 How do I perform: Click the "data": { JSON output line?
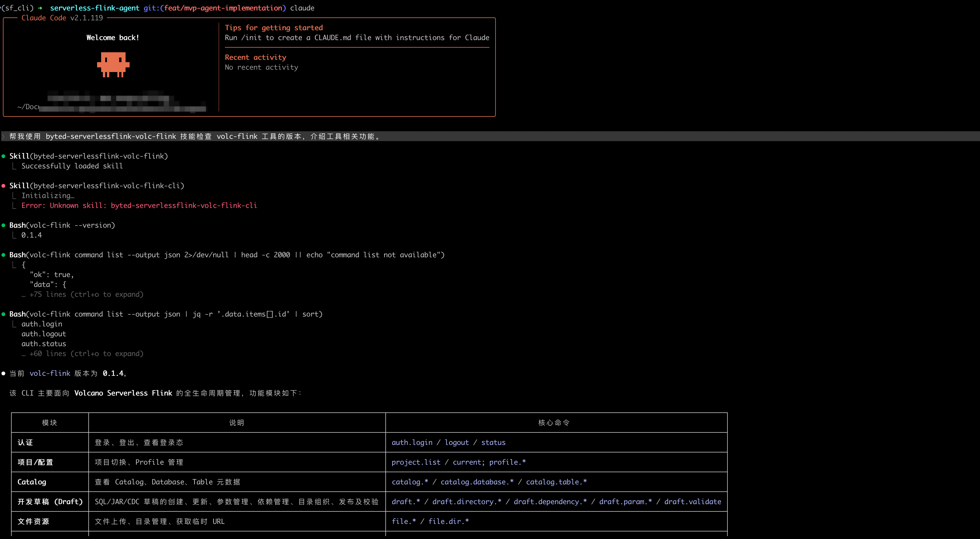(48, 285)
